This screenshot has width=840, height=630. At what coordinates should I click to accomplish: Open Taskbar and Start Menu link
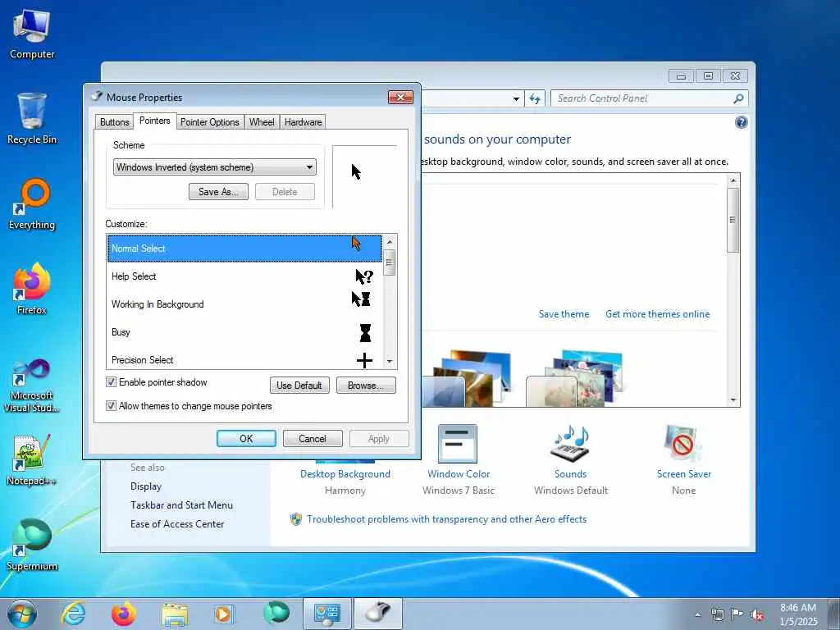181,505
